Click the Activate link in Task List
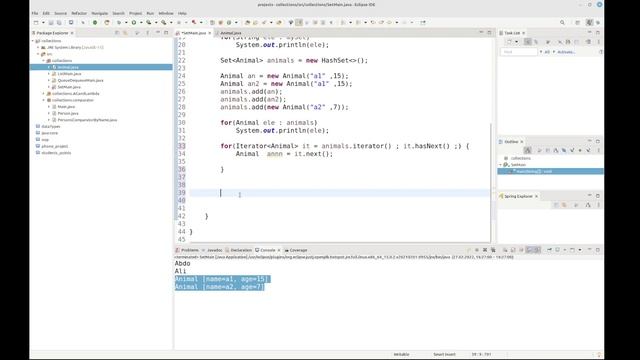640x360 pixels. click(x=566, y=52)
